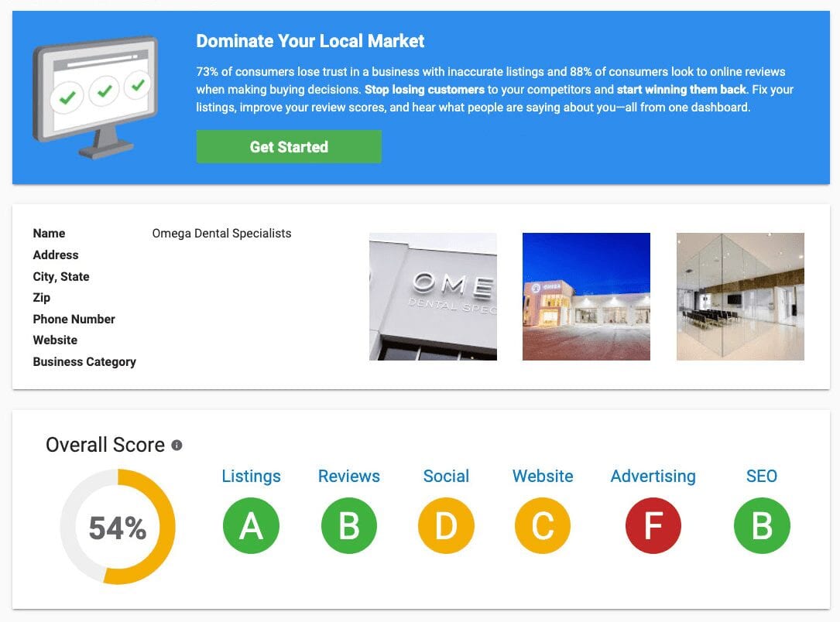
Task: Click the orange C grade circle under Website
Action: (x=543, y=525)
